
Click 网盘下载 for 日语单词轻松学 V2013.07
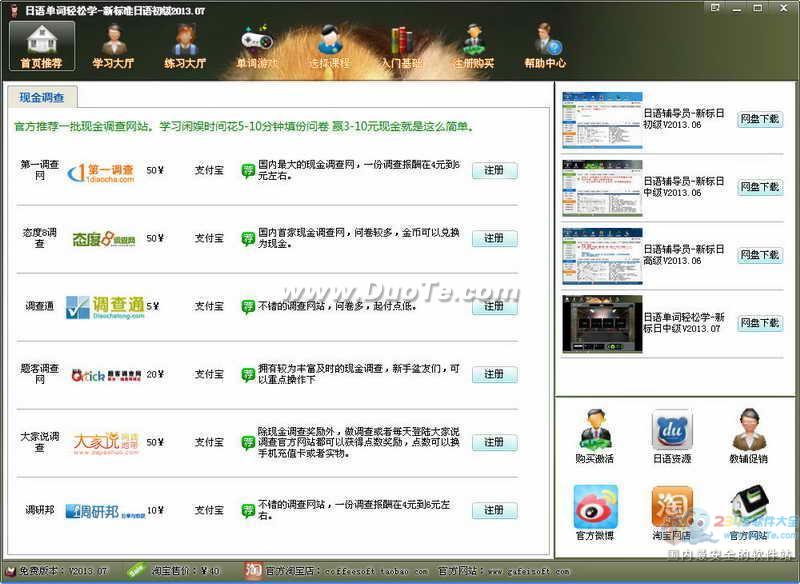[760, 323]
